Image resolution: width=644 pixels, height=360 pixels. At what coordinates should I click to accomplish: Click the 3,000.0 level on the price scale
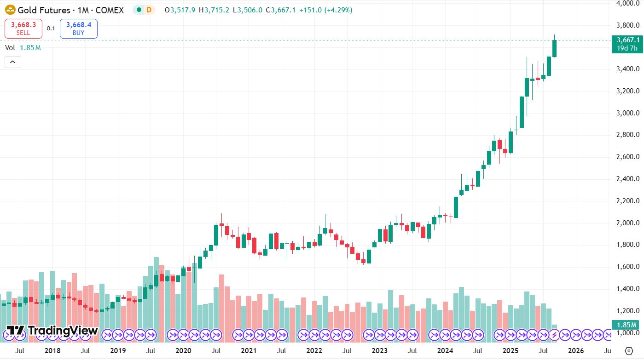[x=627, y=113]
